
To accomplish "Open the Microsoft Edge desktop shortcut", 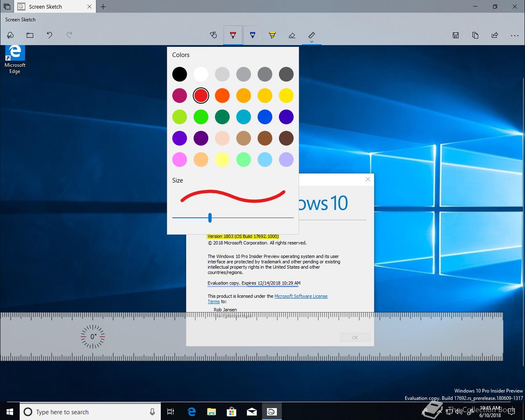I will 15,59.
